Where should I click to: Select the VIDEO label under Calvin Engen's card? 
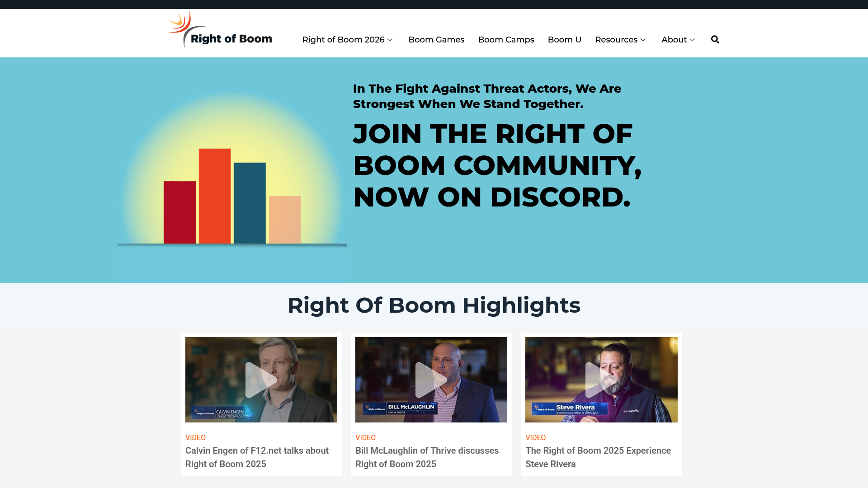196,437
